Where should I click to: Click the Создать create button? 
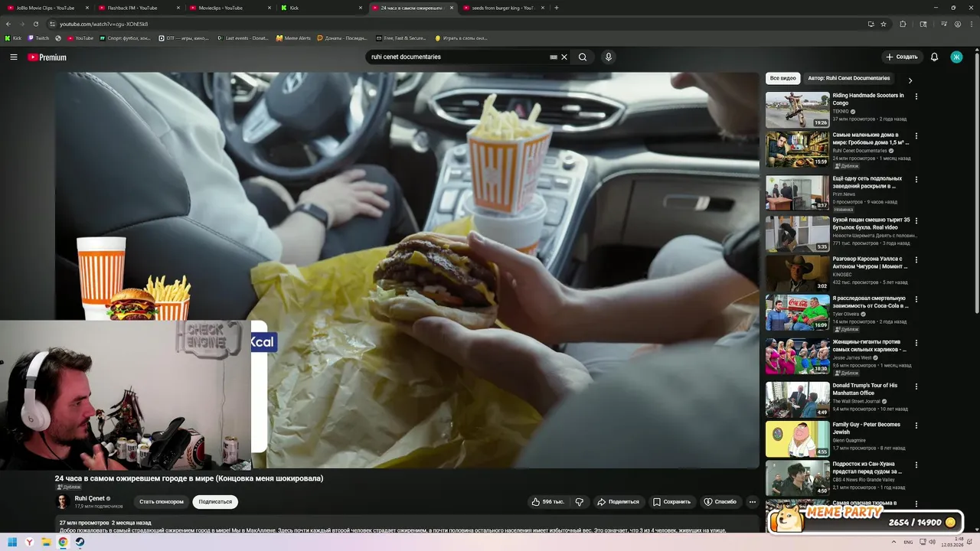(901, 57)
